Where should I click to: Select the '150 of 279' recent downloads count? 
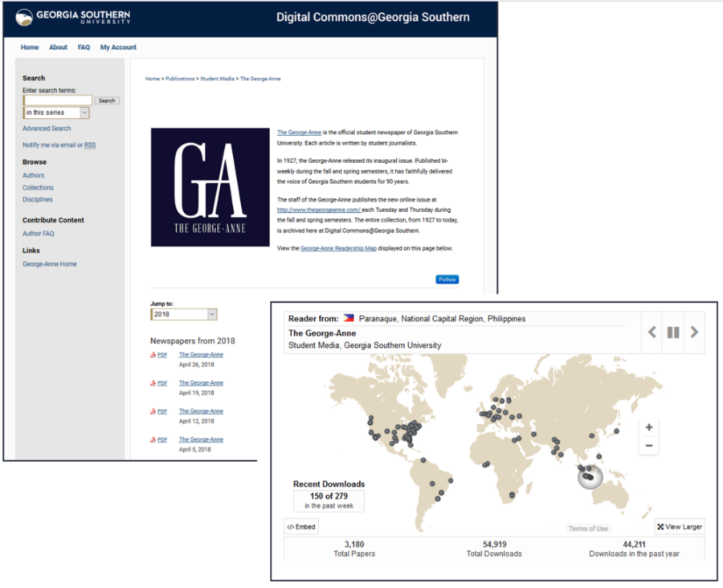(329, 496)
